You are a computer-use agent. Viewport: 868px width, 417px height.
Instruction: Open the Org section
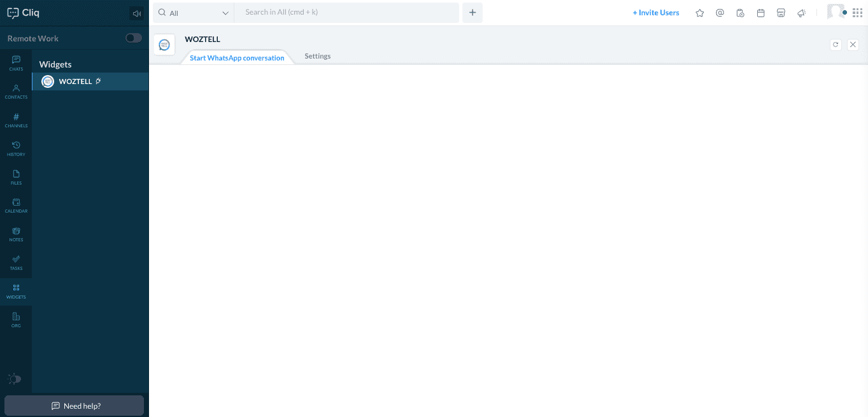click(x=16, y=320)
